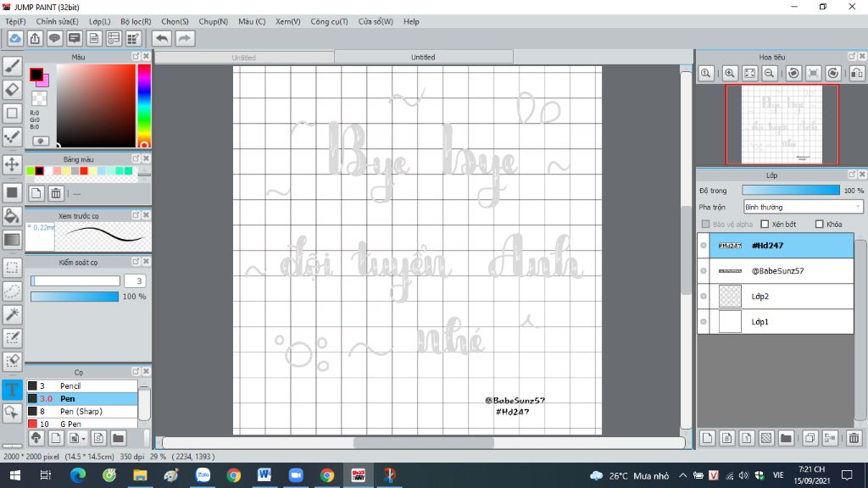Select the Pen (Sharp) brush
This screenshot has height=488, width=868.
pos(82,411)
